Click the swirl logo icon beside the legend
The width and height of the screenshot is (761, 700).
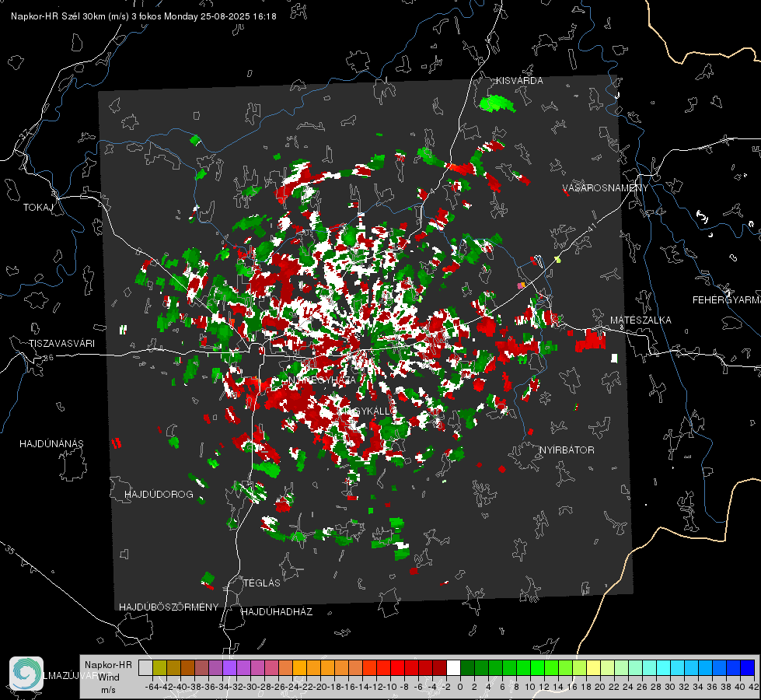(26, 673)
